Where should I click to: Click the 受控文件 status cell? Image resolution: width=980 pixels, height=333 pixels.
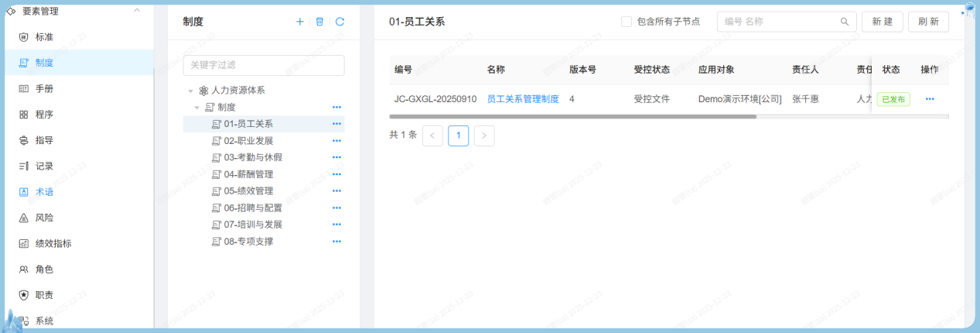[651, 99]
